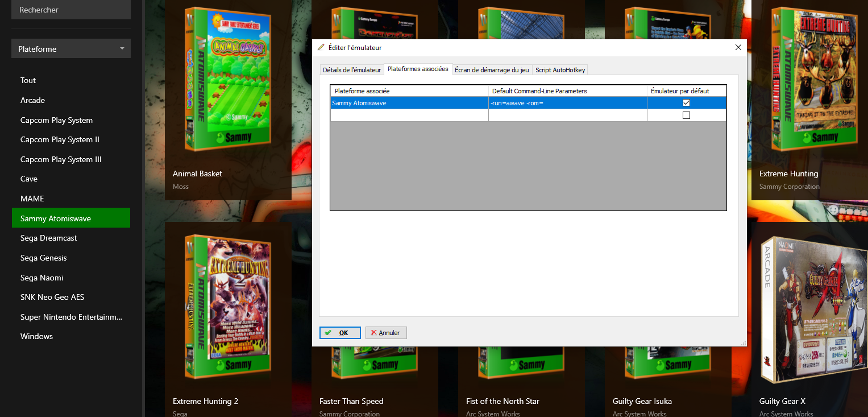Click the -run=awave -rom= parameters cell
Image resolution: width=868 pixels, height=417 pixels.
[568, 103]
